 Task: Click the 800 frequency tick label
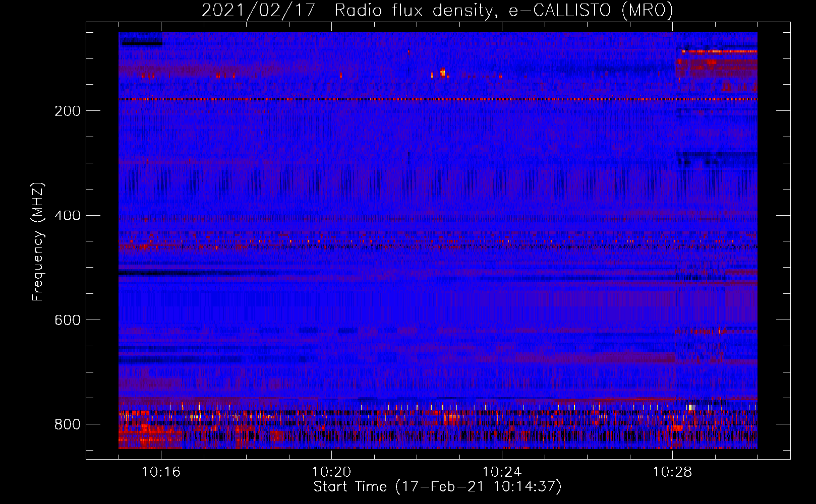(68, 424)
